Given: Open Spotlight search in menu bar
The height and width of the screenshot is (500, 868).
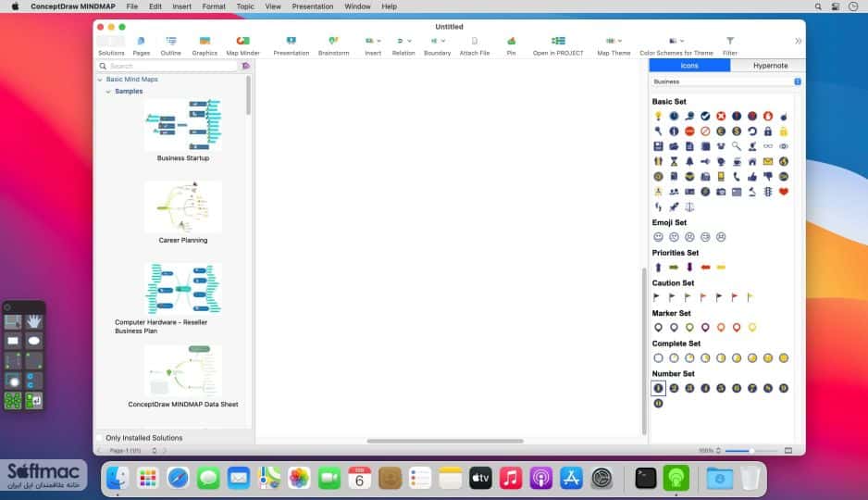Looking at the screenshot, I should tap(818, 6).
